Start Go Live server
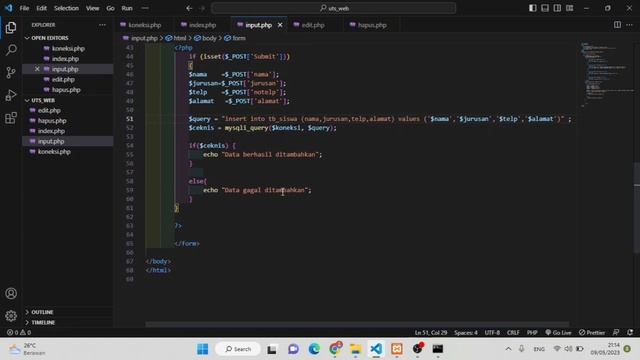The height and width of the screenshot is (360, 640). (558, 332)
